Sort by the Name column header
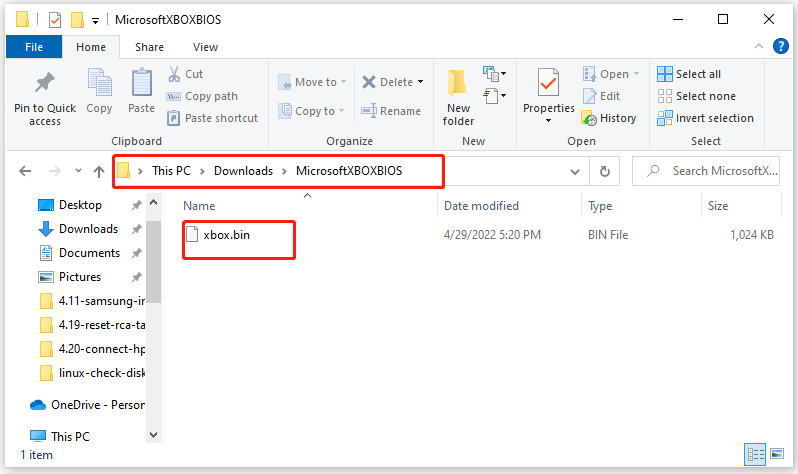The width and height of the screenshot is (798, 474). pyautogui.click(x=199, y=206)
